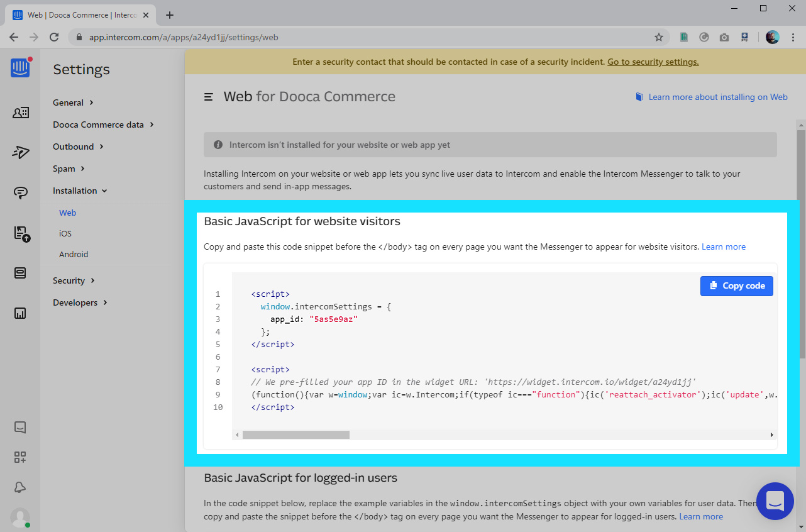Click the Intercom isn't installed notice text
The width and height of the screenshot is (806, 532).
click(x=340, y=145)
